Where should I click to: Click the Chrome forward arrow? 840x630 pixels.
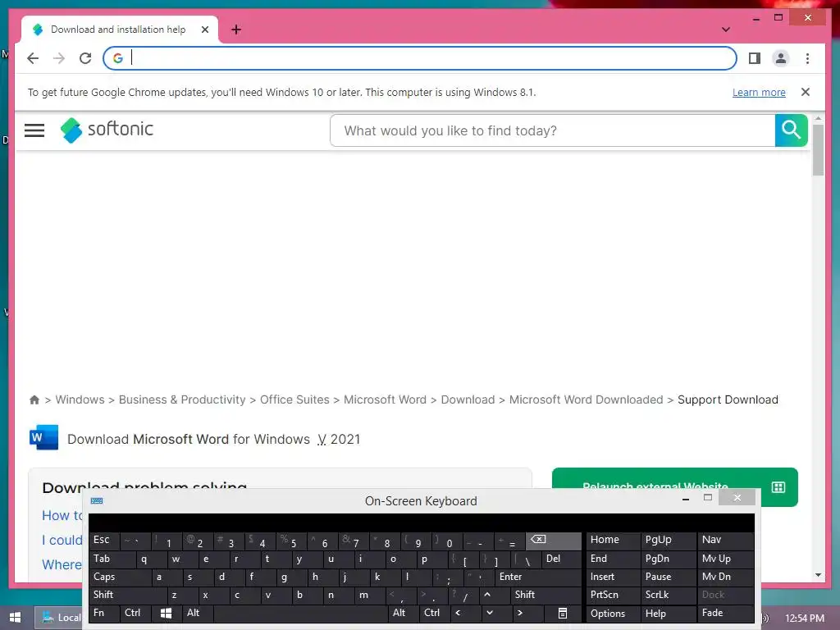pos(59,58)
